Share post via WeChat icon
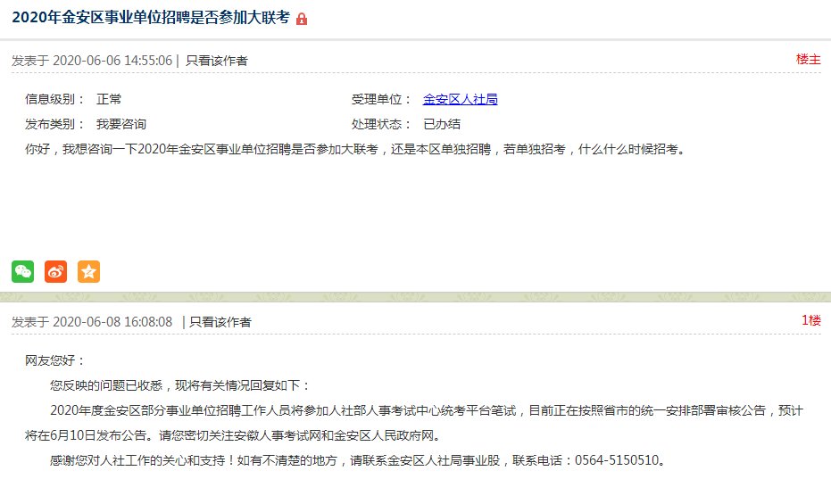The image size is (831, 504). click(23, 271)
